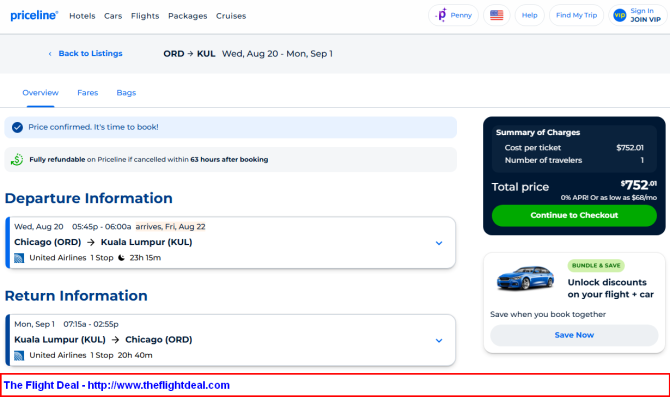Switch to the Fares tab
Screen dimensions: 670x397
click(x=88, y=93)
